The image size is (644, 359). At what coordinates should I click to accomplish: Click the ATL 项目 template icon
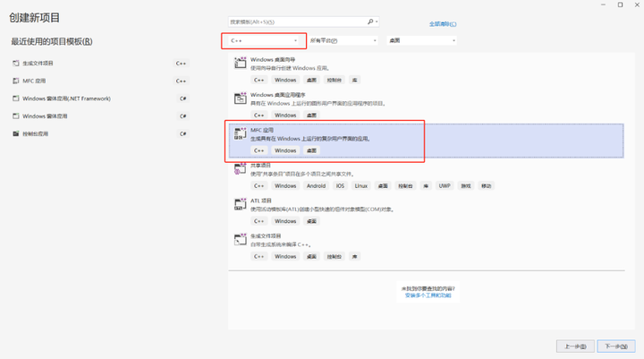point(241,204)
